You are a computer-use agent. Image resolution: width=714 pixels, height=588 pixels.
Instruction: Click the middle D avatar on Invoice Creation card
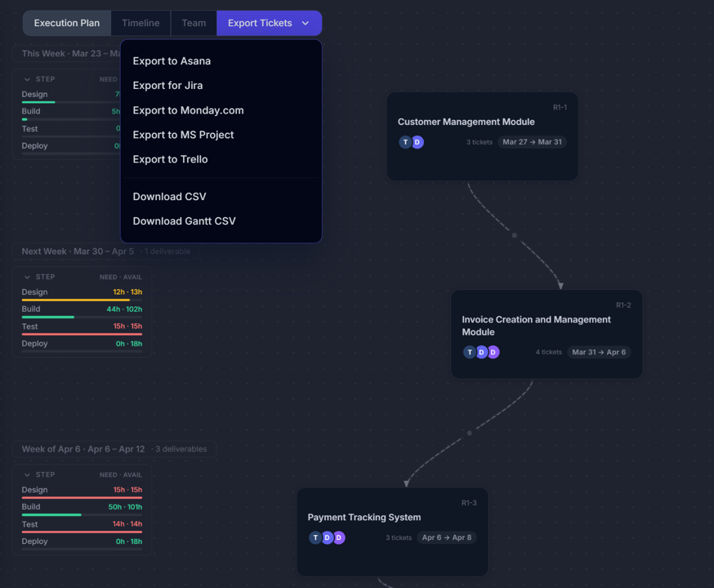pyautogui.click(x=481, y=352)
